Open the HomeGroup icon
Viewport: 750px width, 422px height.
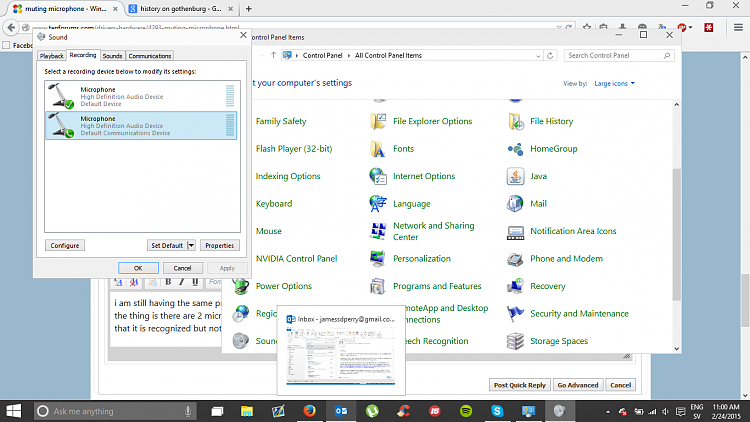tap(515, 149)
